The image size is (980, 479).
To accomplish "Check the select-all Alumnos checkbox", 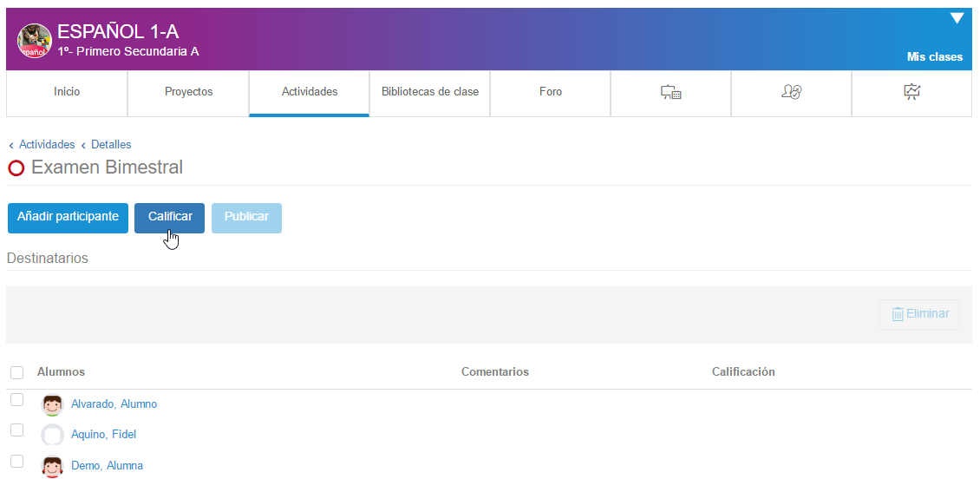I will coord(16,372).
